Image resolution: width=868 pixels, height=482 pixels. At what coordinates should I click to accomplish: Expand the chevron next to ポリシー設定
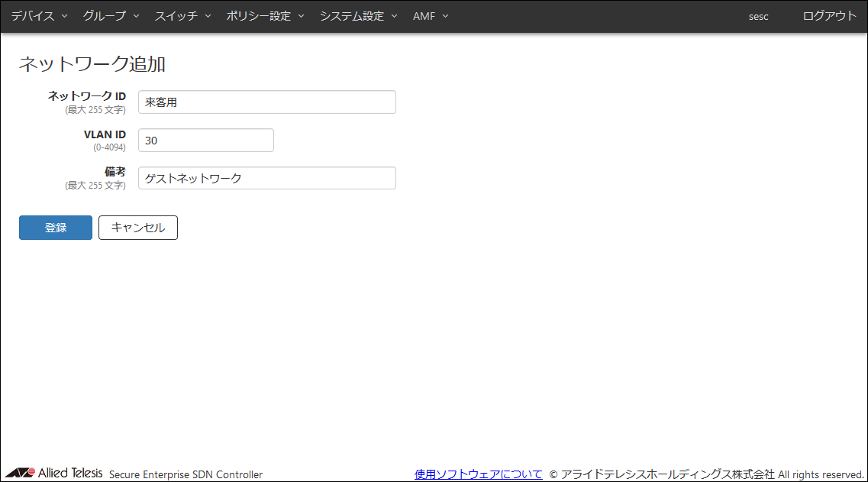click(x=301, y=16)
